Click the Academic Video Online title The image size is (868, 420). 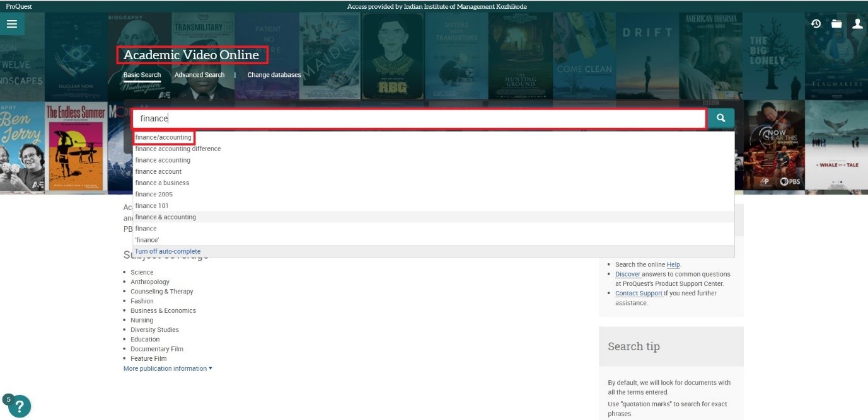coord(191,55)
